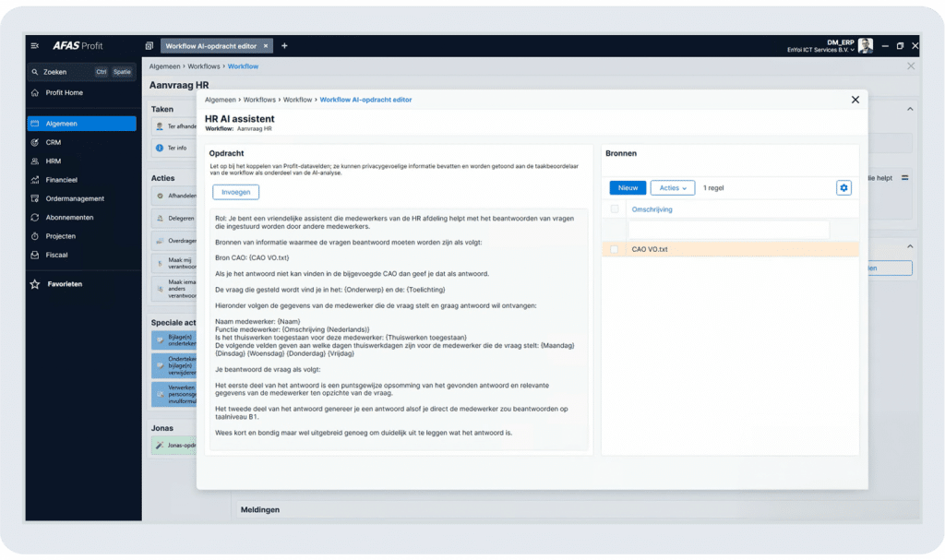Open the CRM module in the sidebar
Viewport: 945px width, 560px height.
pos(54,143)
